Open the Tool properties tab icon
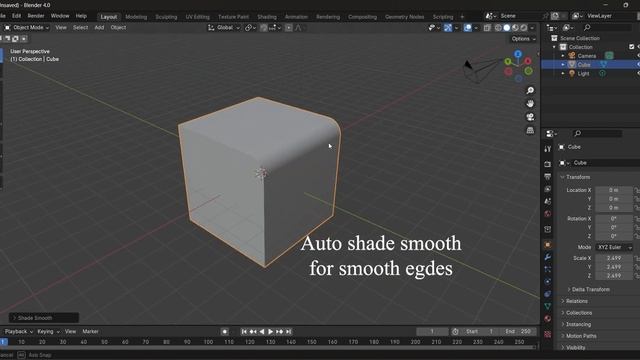This screenshot has width=640, height=360. [547, 149]
